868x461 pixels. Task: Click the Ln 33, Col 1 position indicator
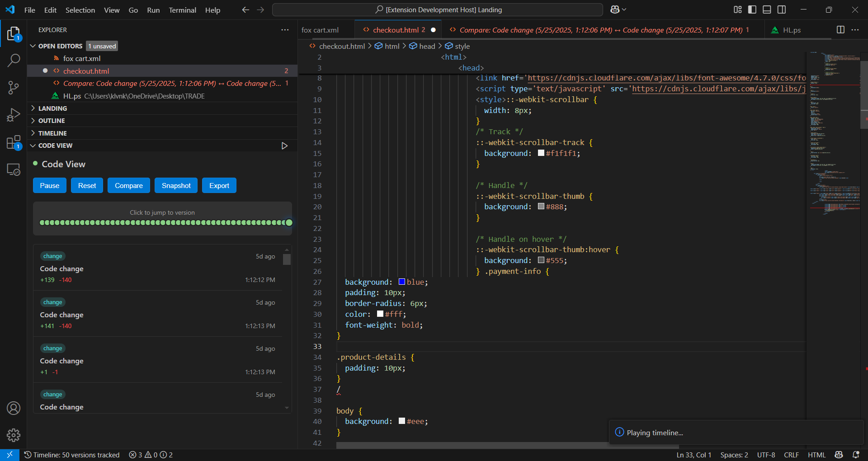tap(694, 455)
